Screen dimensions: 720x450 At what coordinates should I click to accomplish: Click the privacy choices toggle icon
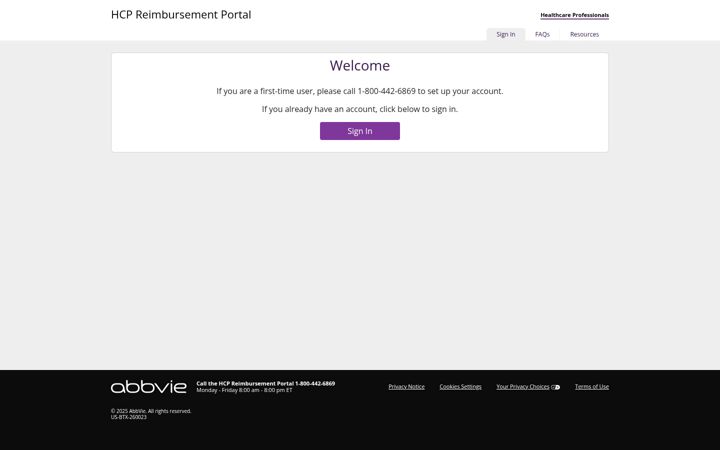click(x=556, y=387)
